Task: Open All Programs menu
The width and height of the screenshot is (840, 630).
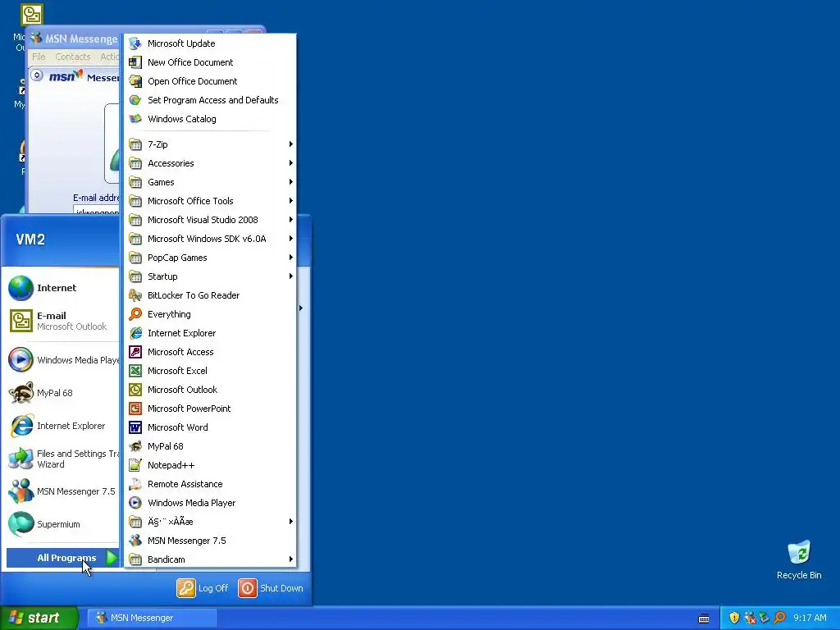Action: point(62,558)
